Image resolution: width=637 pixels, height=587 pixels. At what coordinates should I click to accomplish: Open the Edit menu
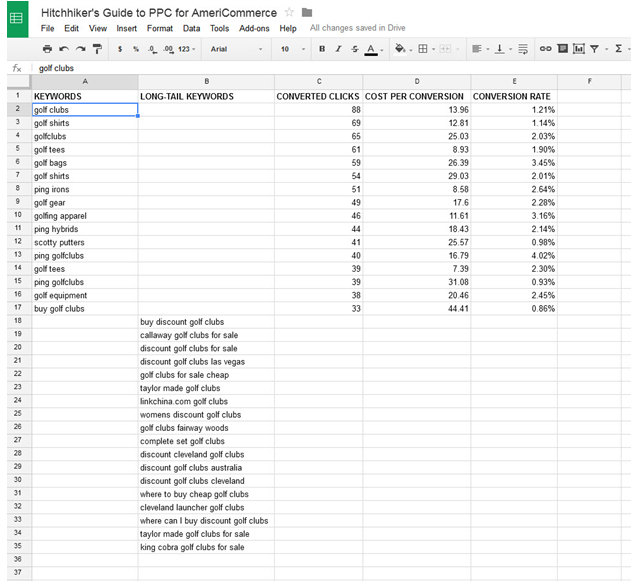point(72,28)
